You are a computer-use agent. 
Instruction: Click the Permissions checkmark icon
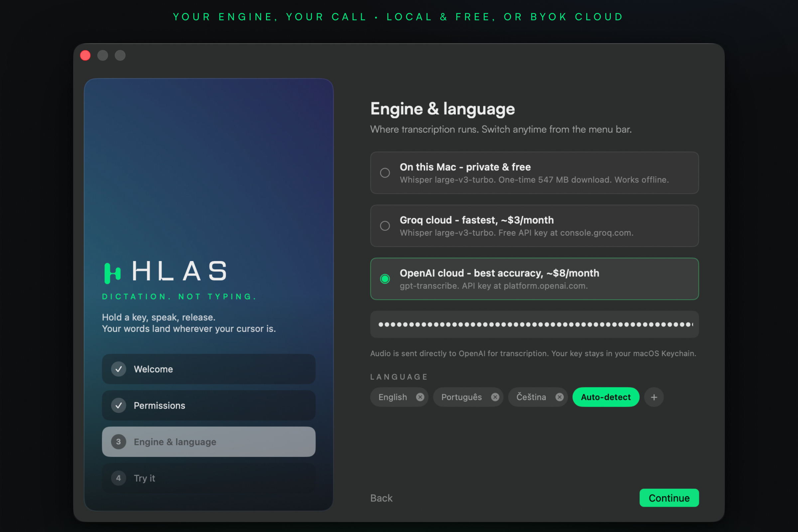point(118,405)
